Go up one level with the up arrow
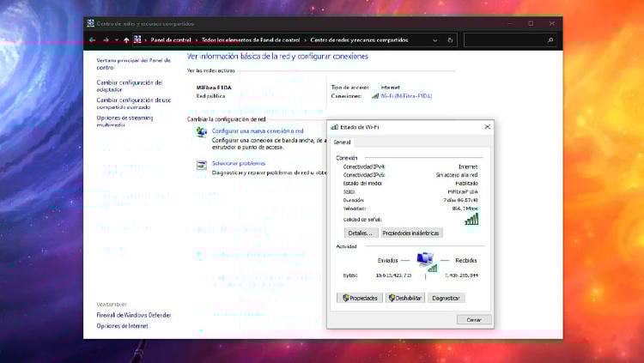Image resolution: width=644 pixels, height=363 pixels. [126, 39]
